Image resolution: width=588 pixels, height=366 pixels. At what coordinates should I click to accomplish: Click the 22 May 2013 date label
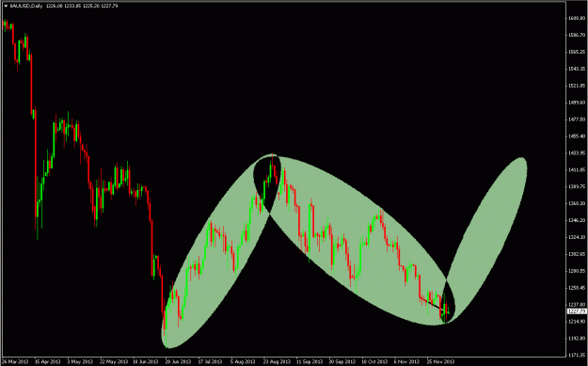(x=114, y=362)
